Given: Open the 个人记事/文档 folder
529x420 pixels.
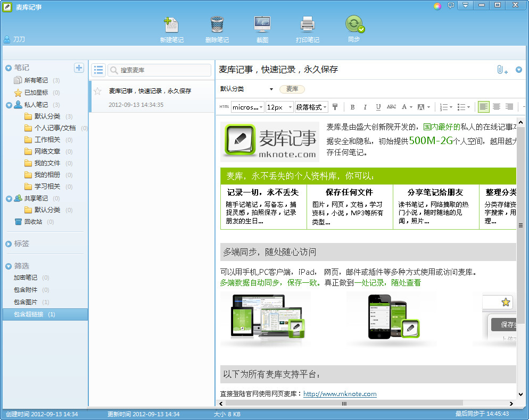Looking at the screenshot, I should (x=56, y=128).
